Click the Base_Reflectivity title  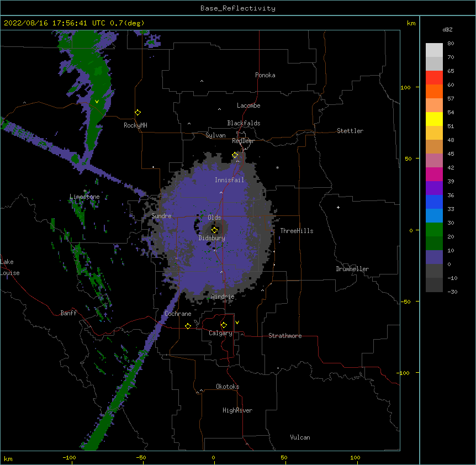click(x=238, y=8)
